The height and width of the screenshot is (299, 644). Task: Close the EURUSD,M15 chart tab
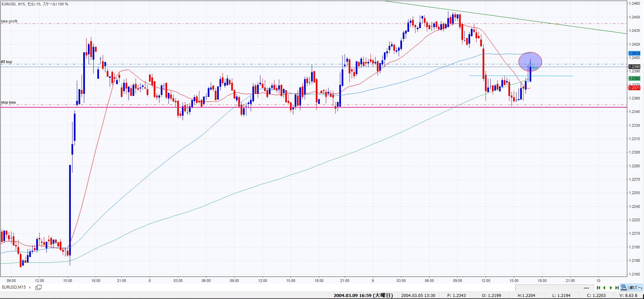[x=30, y=288]
